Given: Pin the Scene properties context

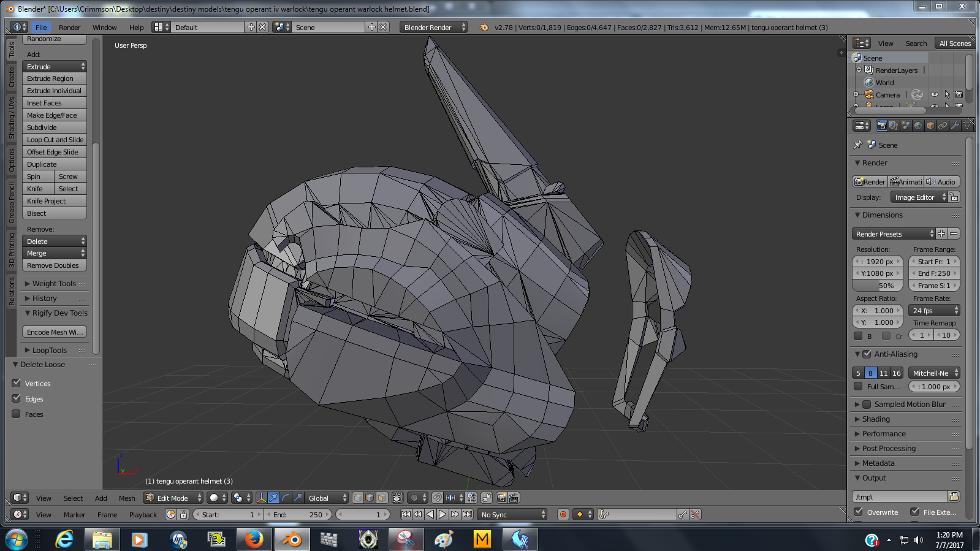Looking at the screenshot, I should pyautogui.click(x=857, y=145).
